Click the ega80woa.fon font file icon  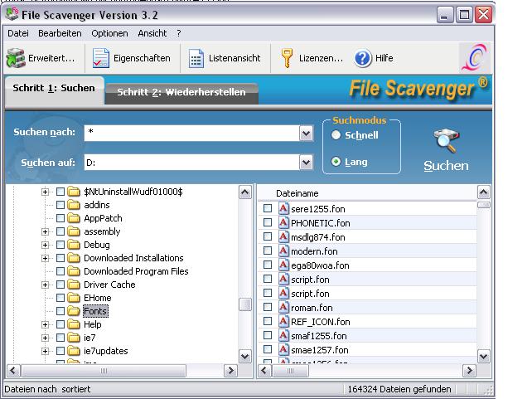click(283, 265)
